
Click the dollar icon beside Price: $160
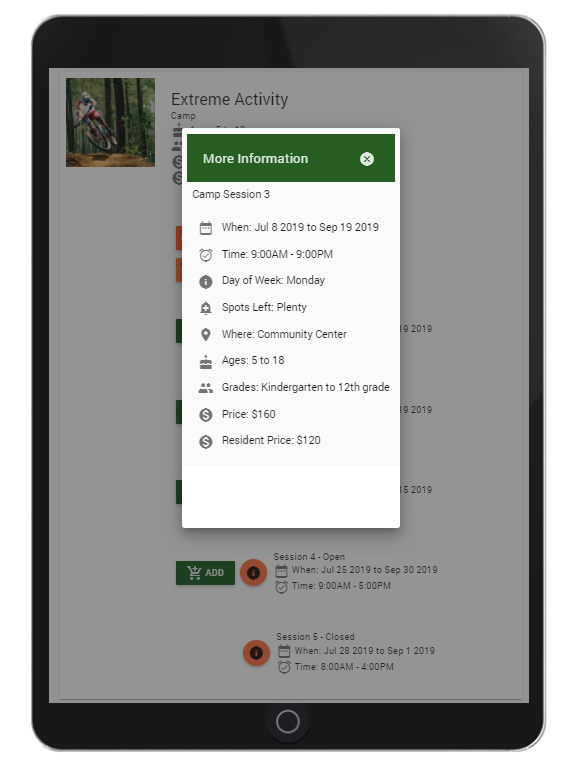[206, 415]
